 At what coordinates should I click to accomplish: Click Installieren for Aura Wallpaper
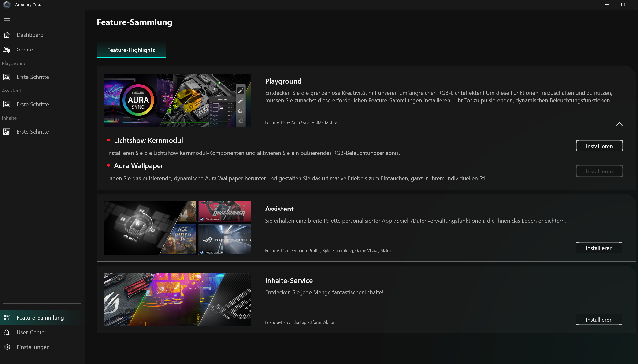tap(599, 171)
